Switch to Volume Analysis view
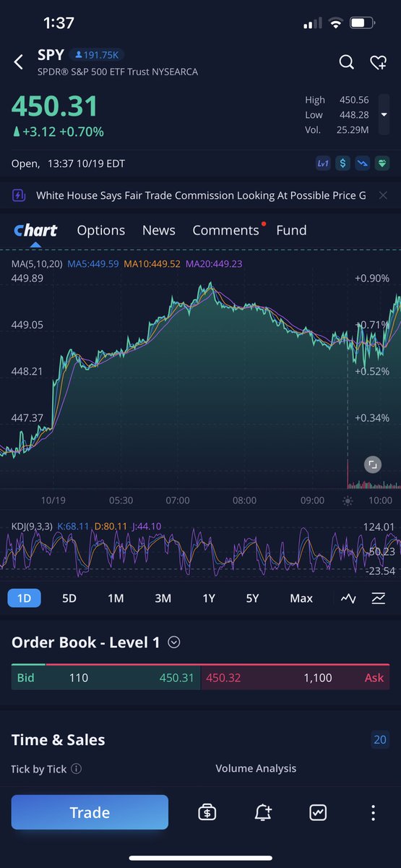Screen dimensions: 401x868 pos(256,769)
